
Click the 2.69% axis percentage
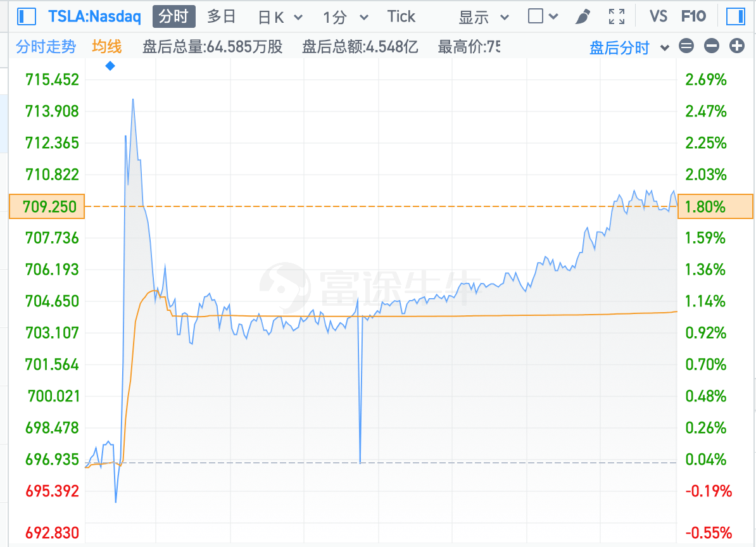706,80
